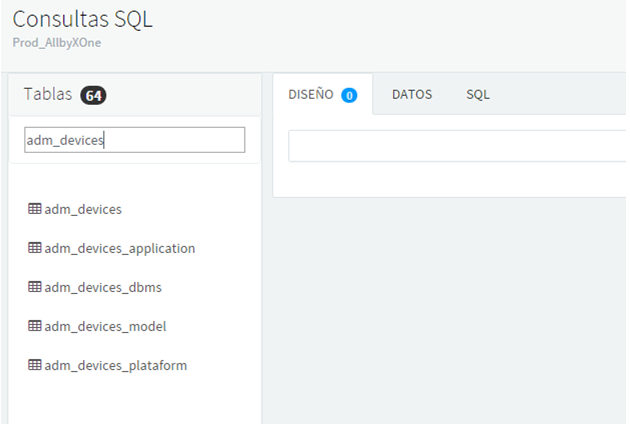The image size is (630, 425).
Task: Select the adm_devices_application table
Action: (x=120, y=249)
